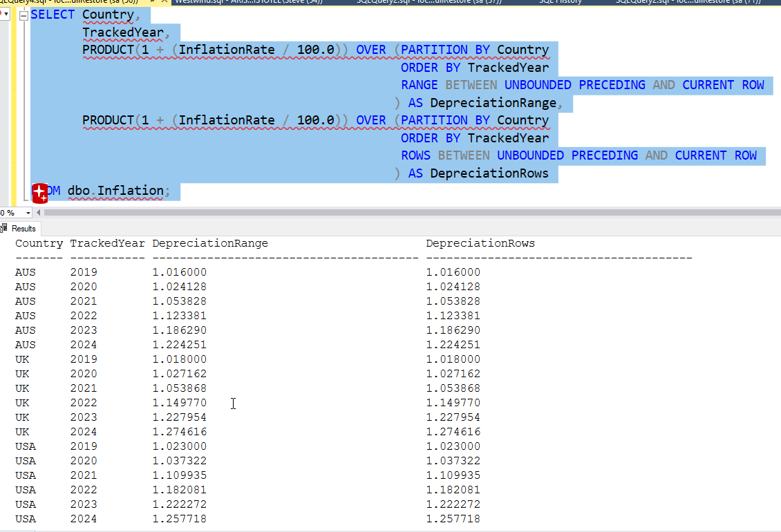Click the TrackedYear 2021 cell for USA

pos(84,475)
